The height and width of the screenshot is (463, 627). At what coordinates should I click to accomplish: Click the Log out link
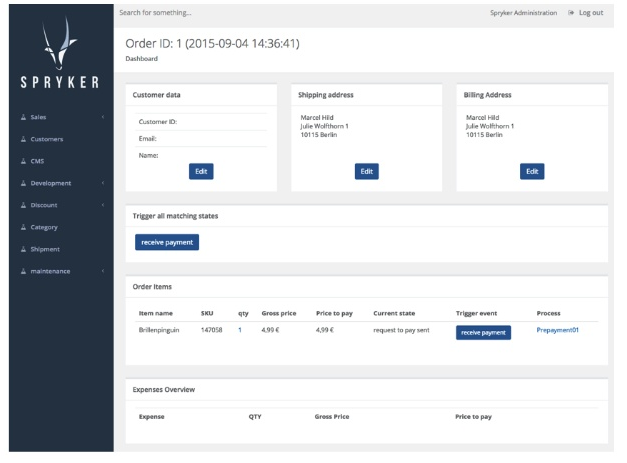coord(591,13)
